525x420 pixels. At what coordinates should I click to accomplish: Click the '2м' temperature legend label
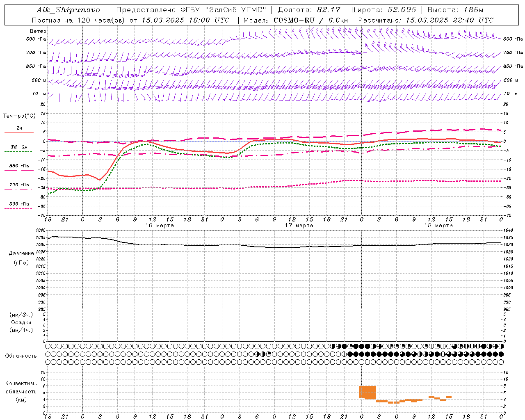pos(19,128)
